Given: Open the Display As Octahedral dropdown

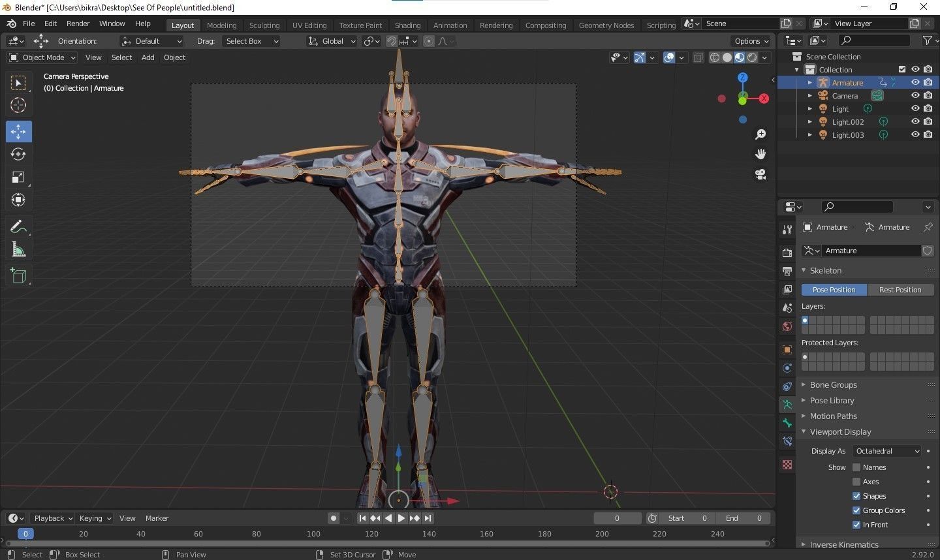Looking at the screenshot, I should (x=887, y=451).
